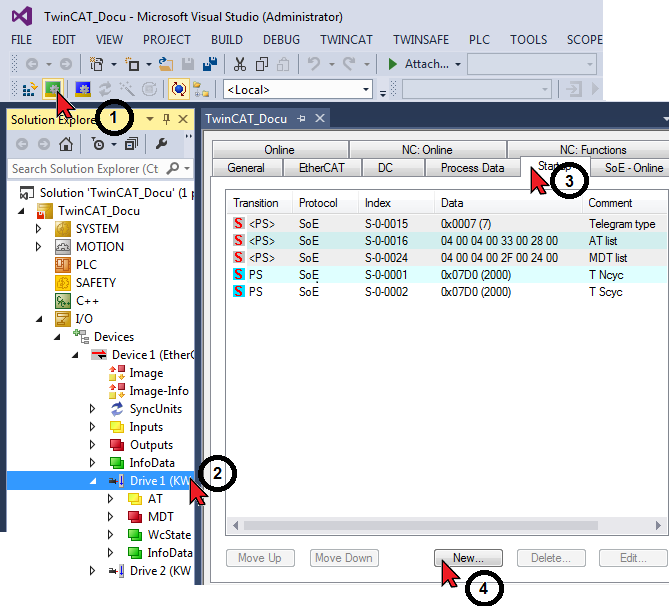
Task: Click the Delete... button
Action: tap(551, 558)
